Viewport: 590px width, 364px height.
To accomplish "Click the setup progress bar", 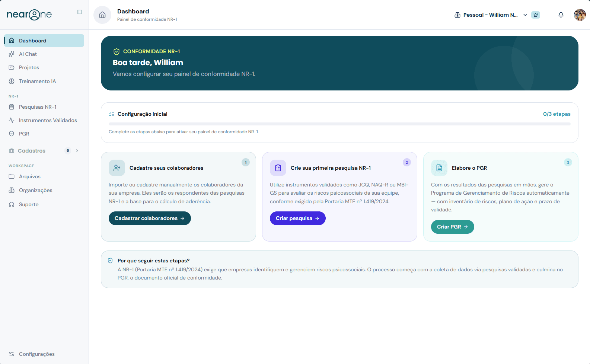I will (x=339, y=124).
